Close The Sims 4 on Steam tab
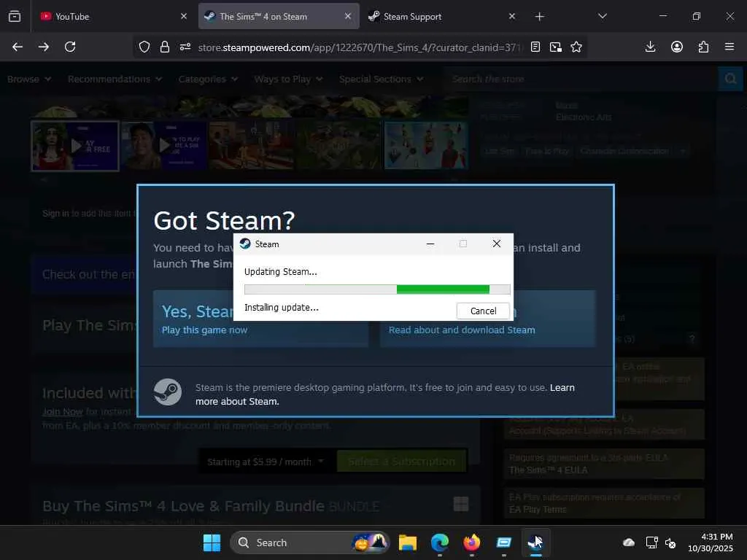Viewport: 747px width, 560px height. click(x=348, y=16)
